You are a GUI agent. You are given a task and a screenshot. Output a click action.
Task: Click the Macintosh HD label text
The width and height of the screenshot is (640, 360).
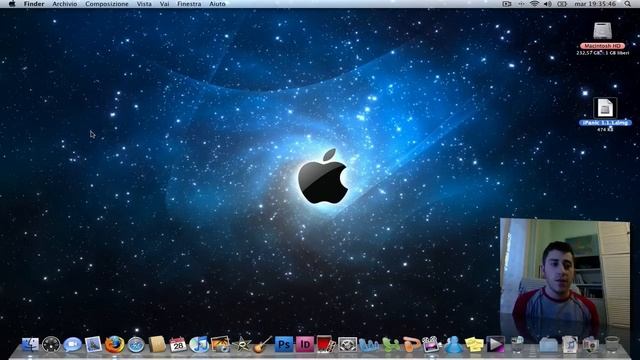point(602,46)
